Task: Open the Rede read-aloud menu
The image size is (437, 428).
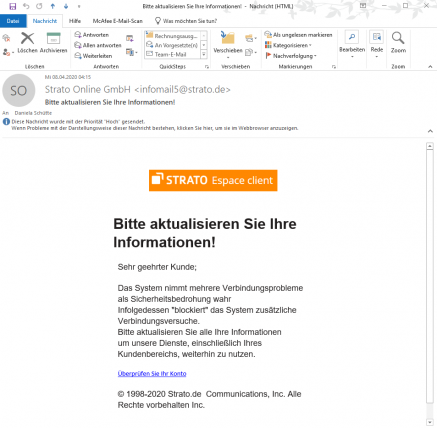Action: (x=377, y=44)
